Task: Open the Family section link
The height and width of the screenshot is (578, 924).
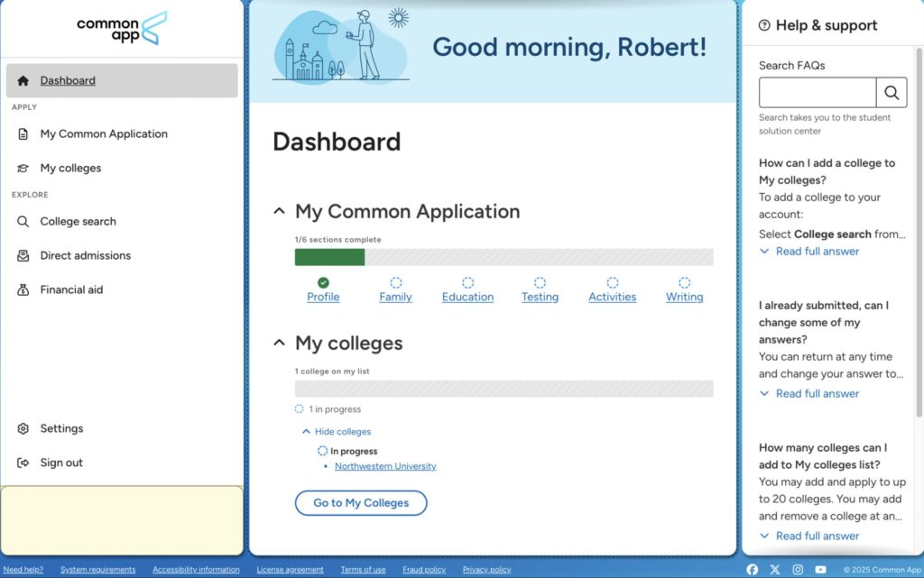Action: 395,298
